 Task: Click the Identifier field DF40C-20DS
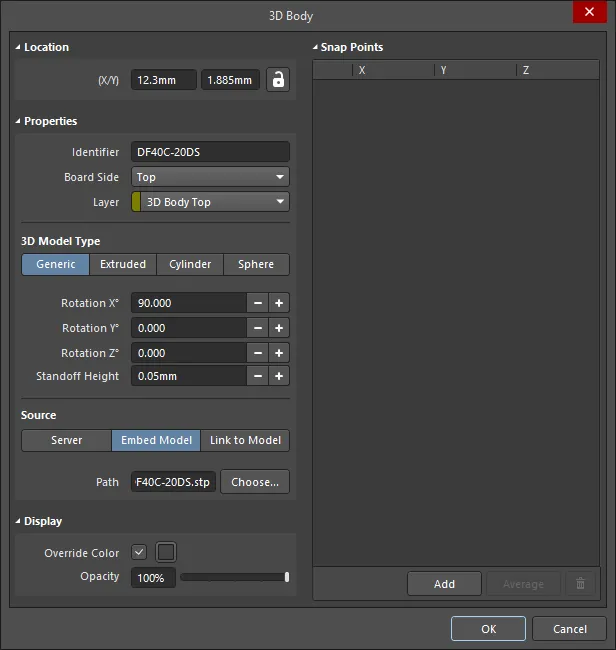point(210,152)
